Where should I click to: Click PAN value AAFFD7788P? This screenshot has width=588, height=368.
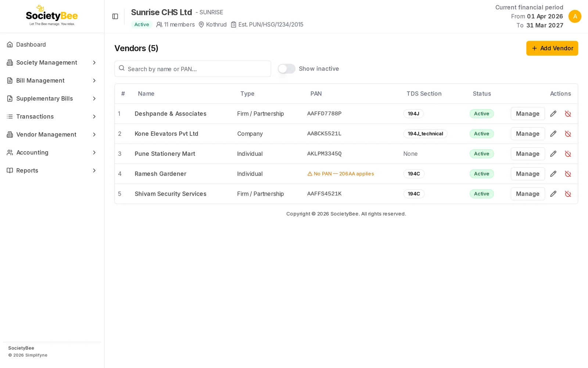click(x=325, y=114)
